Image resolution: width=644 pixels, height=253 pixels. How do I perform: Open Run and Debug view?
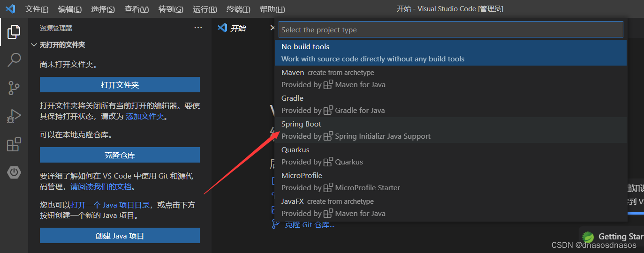(14, 116)
